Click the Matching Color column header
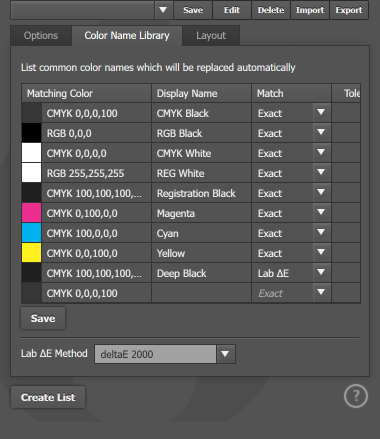The width and height of the screenshot is (380, 439). pos(86,93)
